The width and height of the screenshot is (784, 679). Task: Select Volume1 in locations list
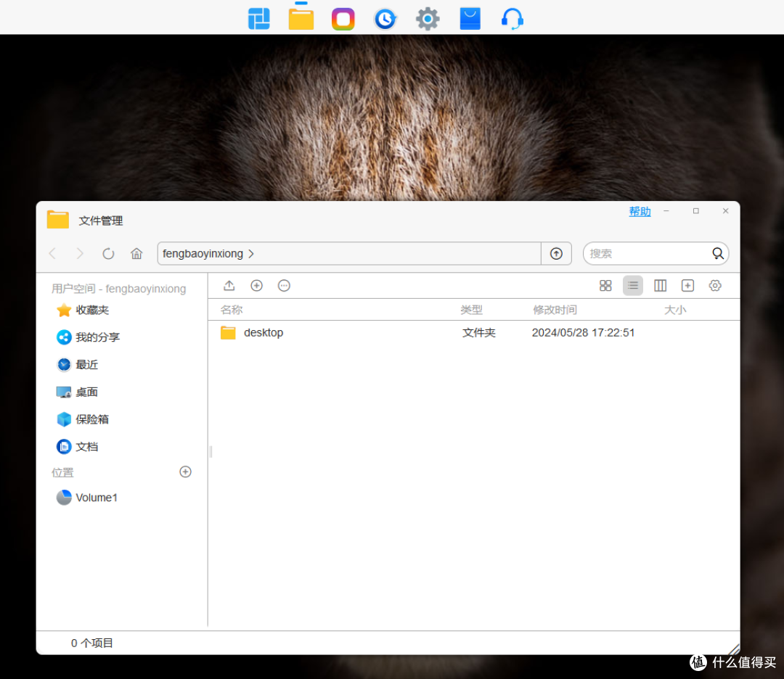pos(86,497)
